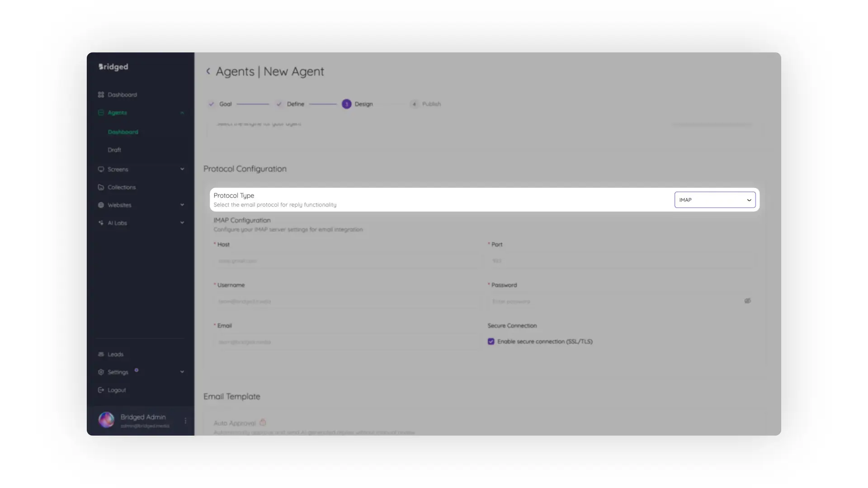The width and height of the screenshot is (868, 488).
Task: Open the Protocol Type IMAP dropdown
Action: click(714, 199)
